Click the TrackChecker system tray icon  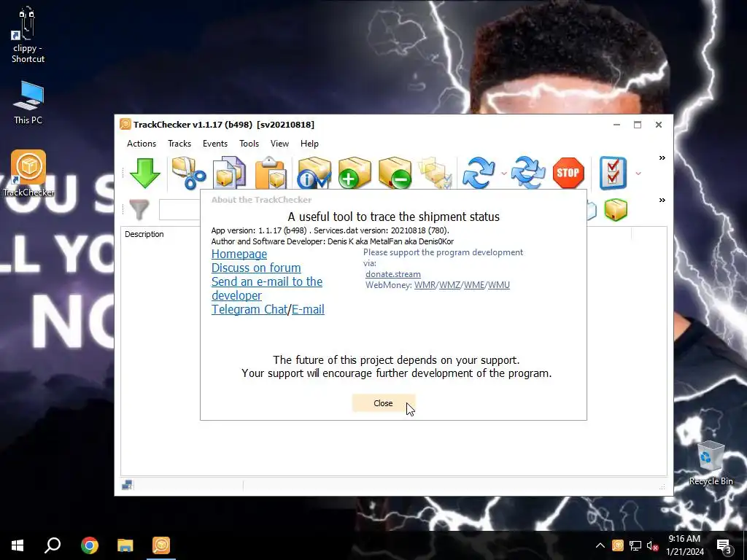coord(617,545)
